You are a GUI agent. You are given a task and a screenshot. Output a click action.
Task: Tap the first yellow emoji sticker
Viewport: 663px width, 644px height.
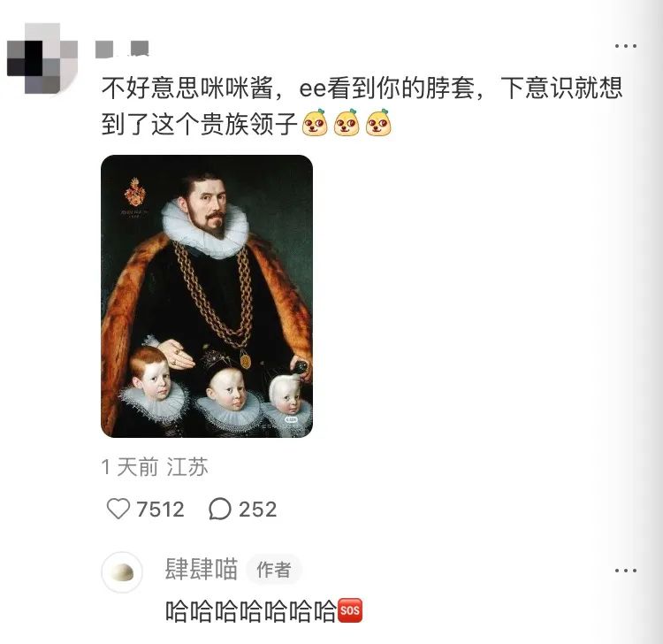(315, 123)
